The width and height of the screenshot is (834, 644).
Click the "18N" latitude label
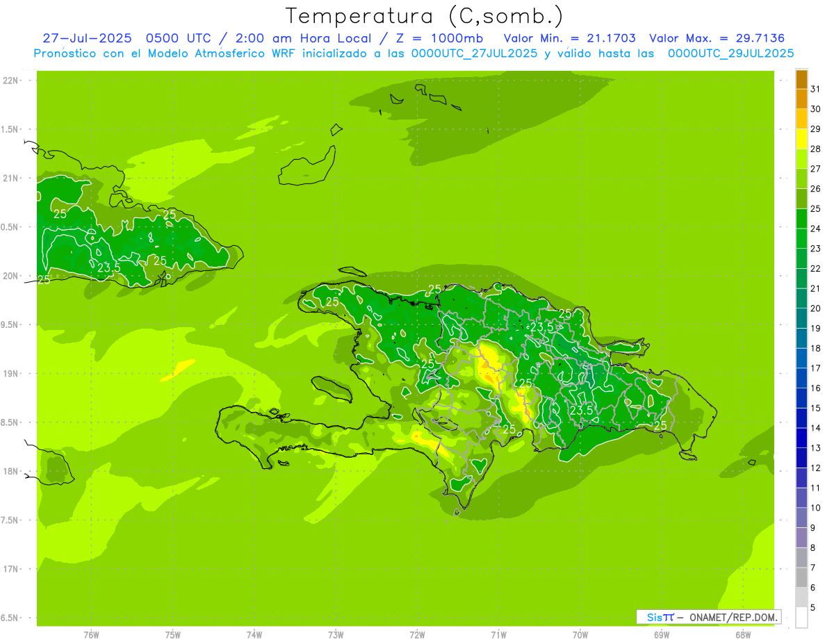click(10, 471)
